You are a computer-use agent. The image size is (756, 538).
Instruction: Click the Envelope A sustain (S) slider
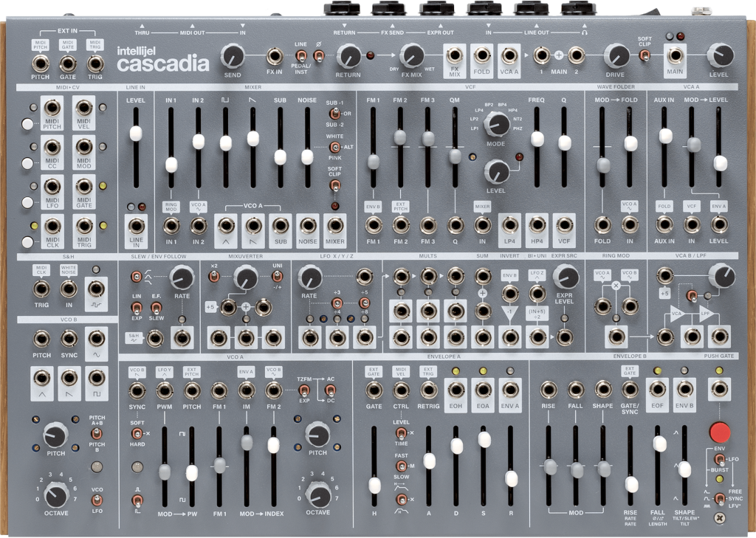pos(484,440)
